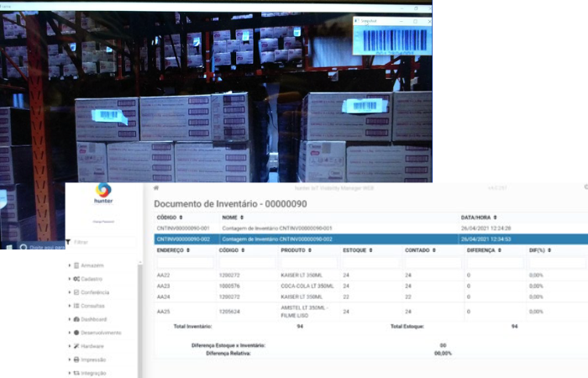Sort by ESTOQUE column arrows
Image resolution: width=588 pixels, height=378 pixels.
370,250
